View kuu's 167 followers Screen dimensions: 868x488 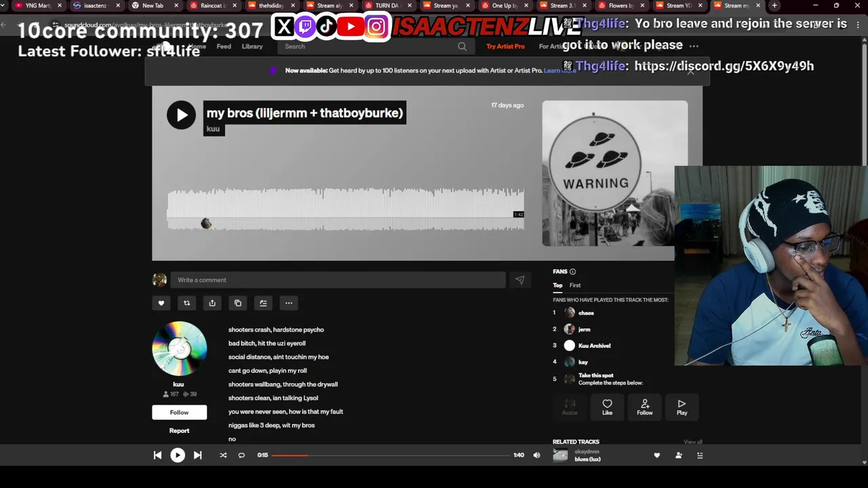170,394
